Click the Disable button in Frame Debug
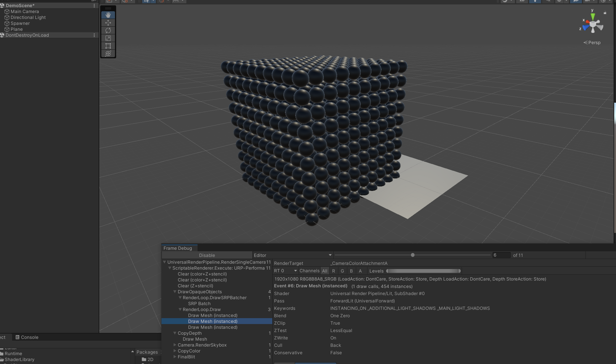Image resolution: width=616 pixels, height=364 pixels. click(207, 255)
